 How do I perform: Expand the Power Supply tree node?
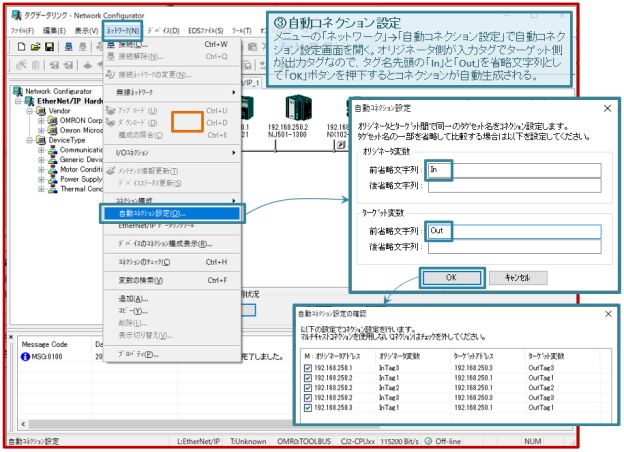(x=41, y=180)
